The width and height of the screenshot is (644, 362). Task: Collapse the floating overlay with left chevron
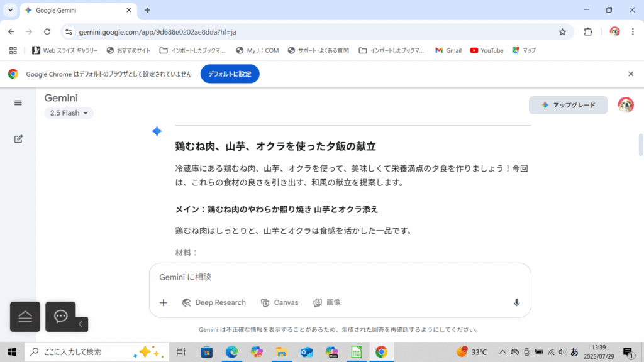(81, 324)
